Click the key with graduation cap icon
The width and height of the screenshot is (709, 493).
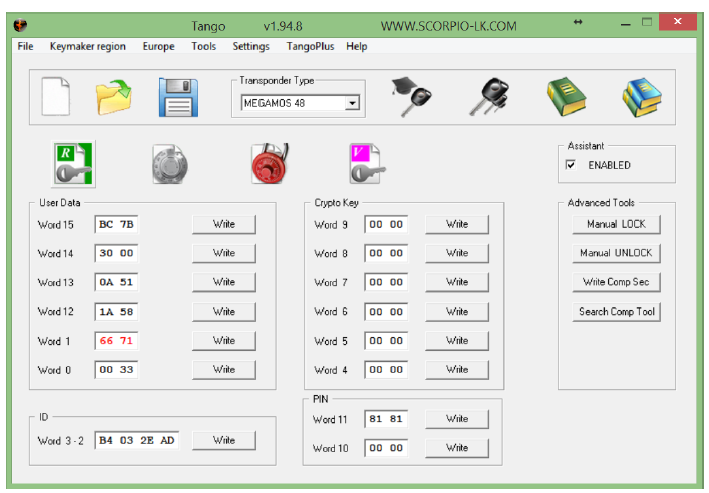click(x=411, y=97)
